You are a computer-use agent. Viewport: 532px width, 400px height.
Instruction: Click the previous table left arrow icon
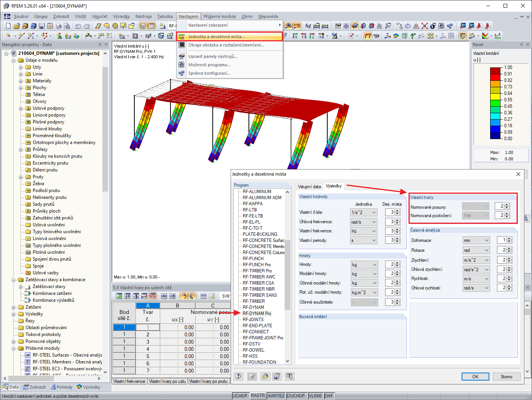[x=164, y=296]
